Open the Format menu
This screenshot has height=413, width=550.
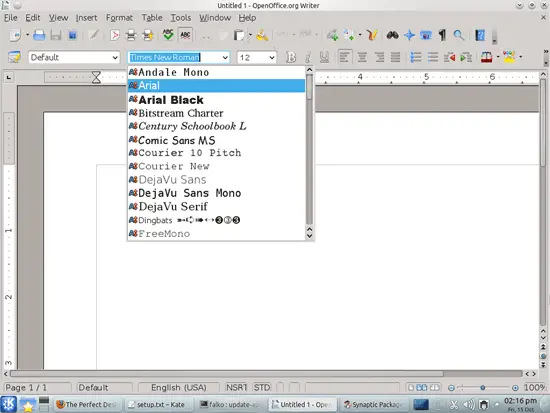[119, 18]
